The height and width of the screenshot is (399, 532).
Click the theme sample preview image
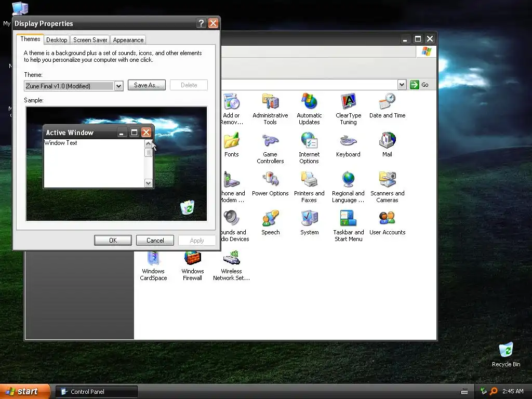116,164
